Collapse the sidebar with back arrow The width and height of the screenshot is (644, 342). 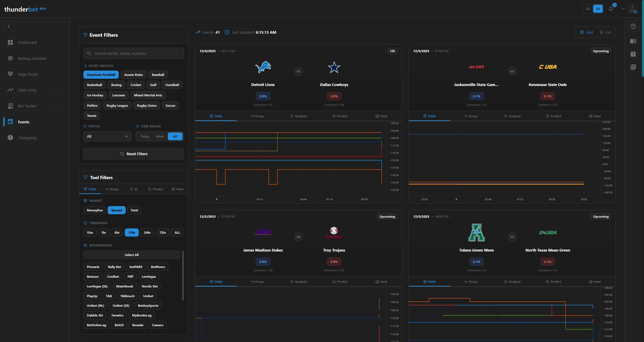pos(9,26)
